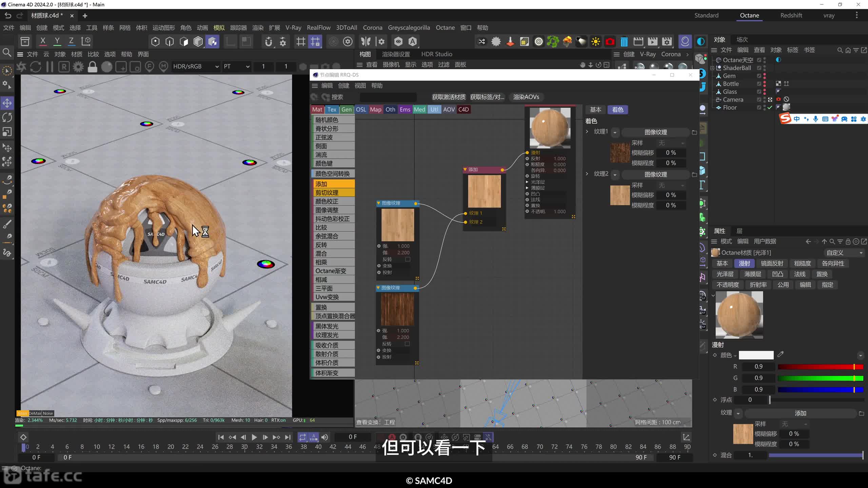Open Octane settings gear in live viewer
Screen dimensions: 868x488
pyautogui.click(x=78, y=67)
